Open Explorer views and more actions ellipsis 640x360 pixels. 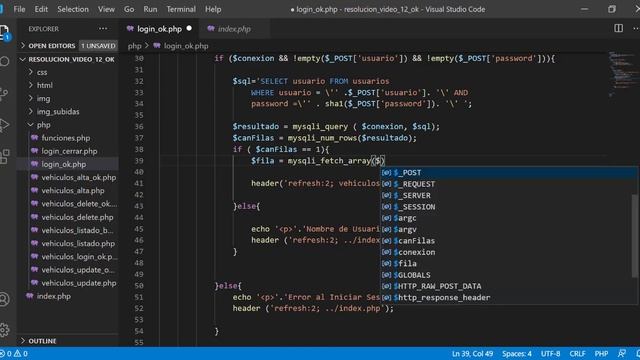click(x=103, y=29)
